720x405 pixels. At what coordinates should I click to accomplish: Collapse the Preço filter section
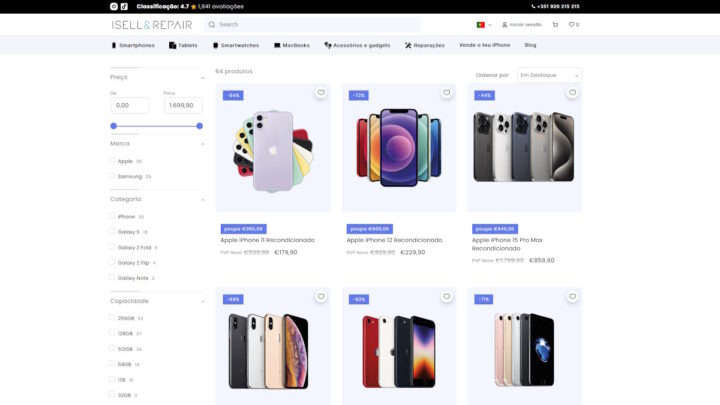[202, 78]
